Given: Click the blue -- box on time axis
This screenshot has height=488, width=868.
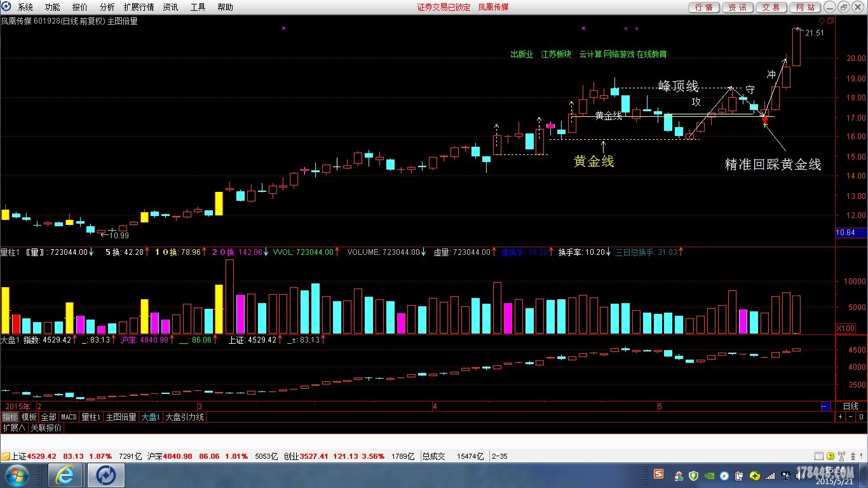Looking at the screenshot, I should 825,406.
